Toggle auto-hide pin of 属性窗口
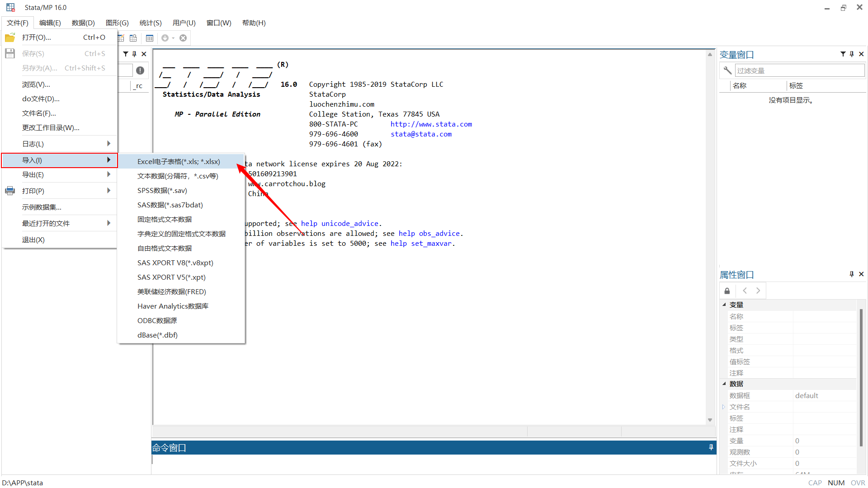868x488 pixels. [852, 274]
